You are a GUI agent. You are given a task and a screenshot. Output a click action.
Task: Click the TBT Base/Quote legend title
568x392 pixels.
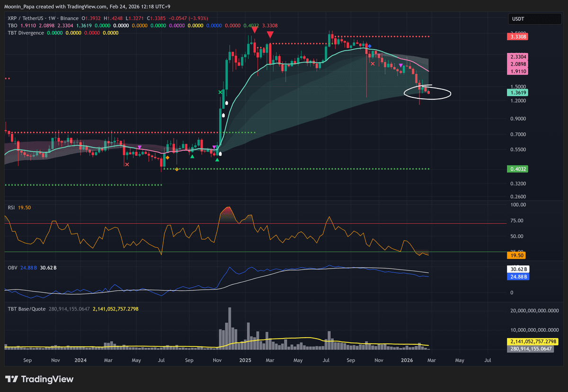[x=26, y=308]
